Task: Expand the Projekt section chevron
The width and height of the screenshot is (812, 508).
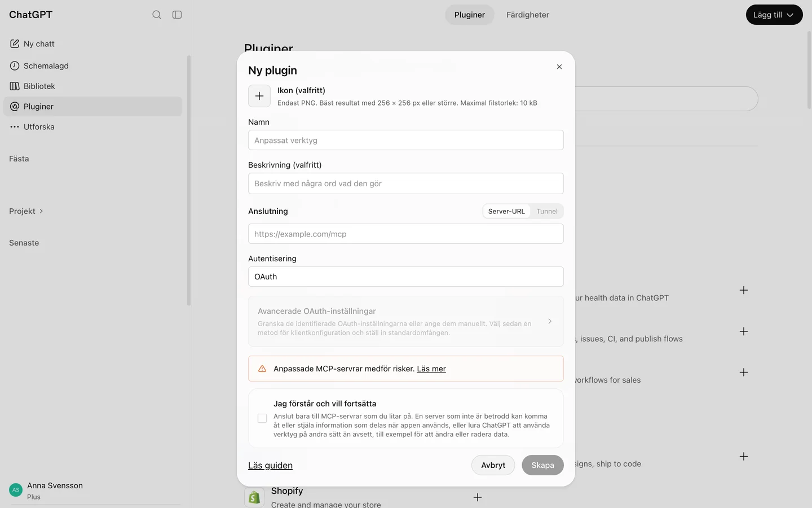Action: pos(41,211)
